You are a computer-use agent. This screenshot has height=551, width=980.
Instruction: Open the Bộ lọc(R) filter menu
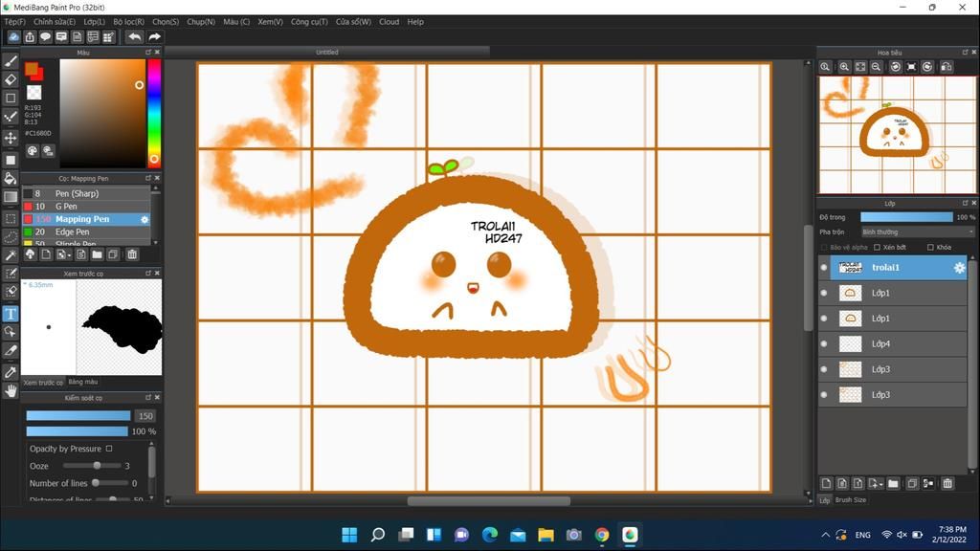pyautogui.click(x=129, y=22)
